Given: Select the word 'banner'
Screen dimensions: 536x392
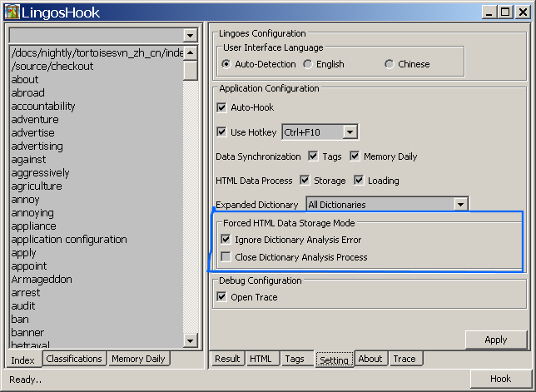Looking at the screenshot, I should (x=97, y=333).
